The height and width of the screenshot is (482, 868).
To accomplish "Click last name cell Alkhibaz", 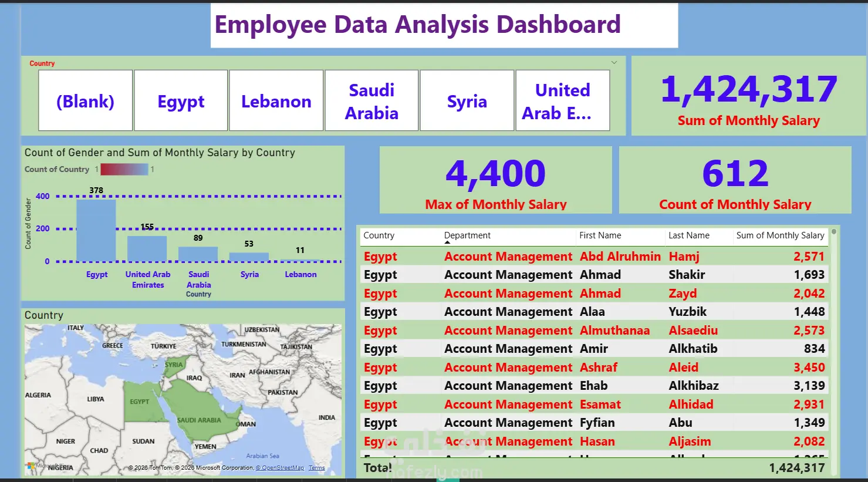I will (x=694, y=386).
